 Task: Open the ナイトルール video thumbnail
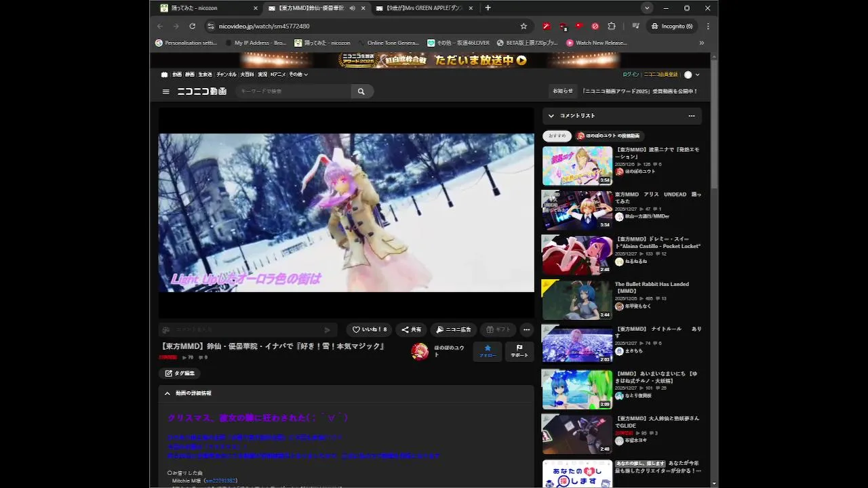tap(577, 344)
